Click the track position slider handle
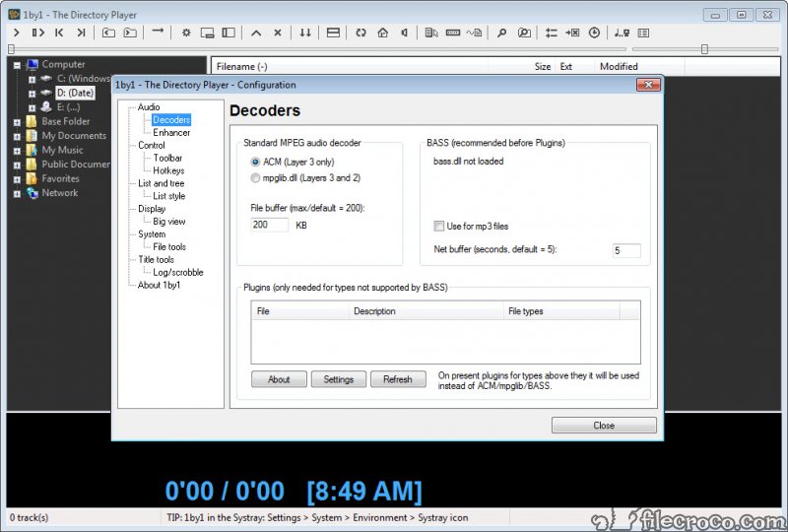This screenshot has width=788, height=532. pyautogui.click(x=11, y=49)
